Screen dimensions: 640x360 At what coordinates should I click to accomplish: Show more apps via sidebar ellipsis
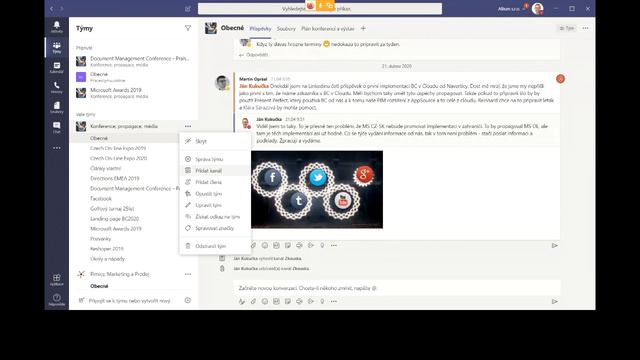(x=57, y=148)
